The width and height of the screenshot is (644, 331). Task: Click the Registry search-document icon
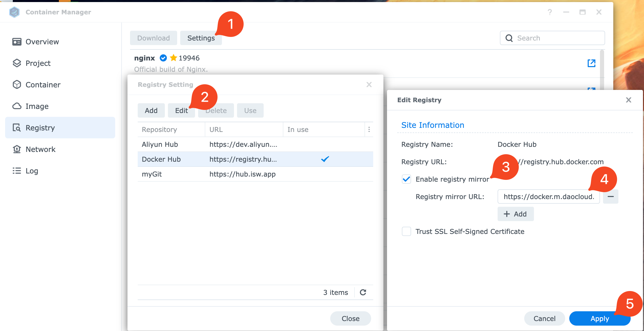[17, 128]
